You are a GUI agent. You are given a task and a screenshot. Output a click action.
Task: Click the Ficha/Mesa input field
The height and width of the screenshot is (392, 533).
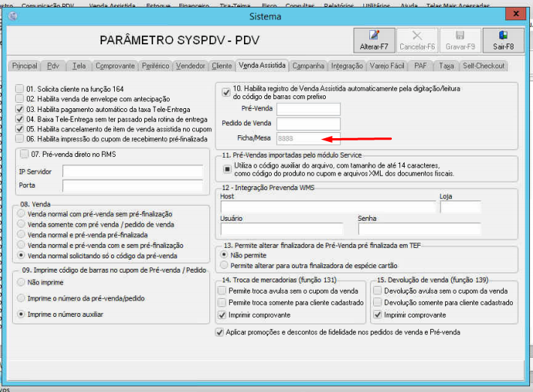click(x=308, y=138)
